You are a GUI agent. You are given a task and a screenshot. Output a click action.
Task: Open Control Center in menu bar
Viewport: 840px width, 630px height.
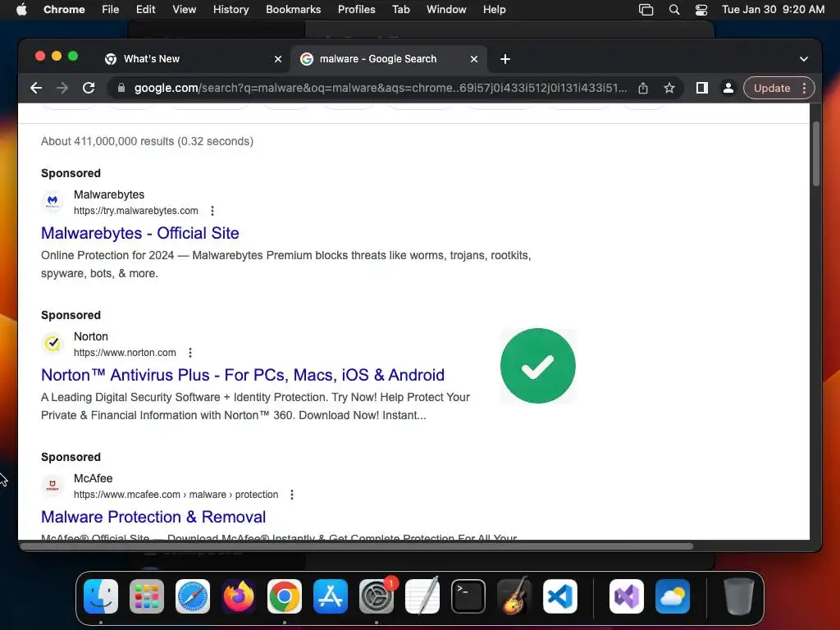click(x=701, y=10)
